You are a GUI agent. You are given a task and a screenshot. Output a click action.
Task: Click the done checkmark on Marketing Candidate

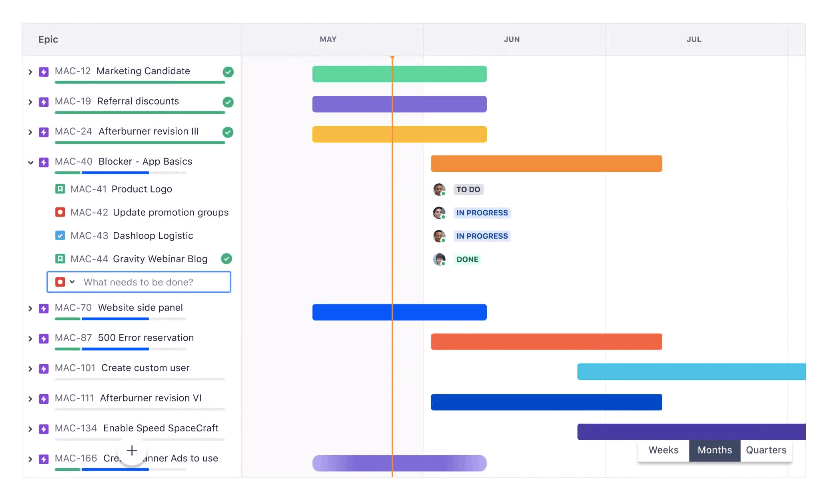(228, 72)
